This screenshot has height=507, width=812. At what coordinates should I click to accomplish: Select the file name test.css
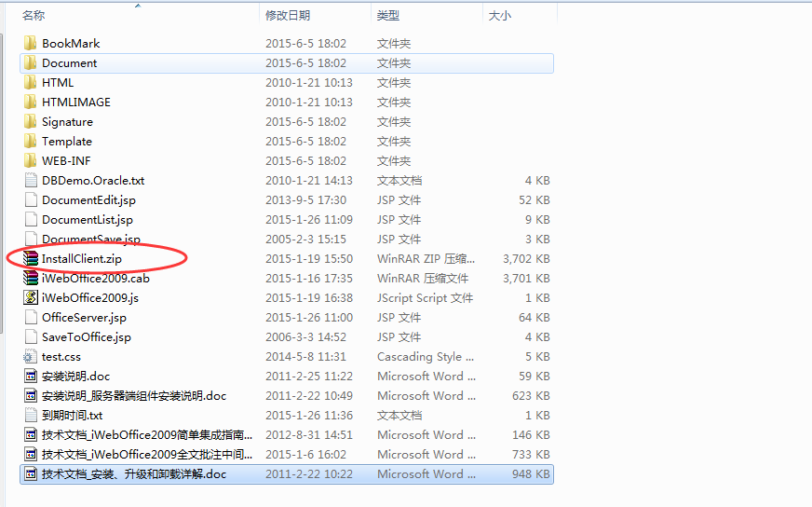(61, 357)
